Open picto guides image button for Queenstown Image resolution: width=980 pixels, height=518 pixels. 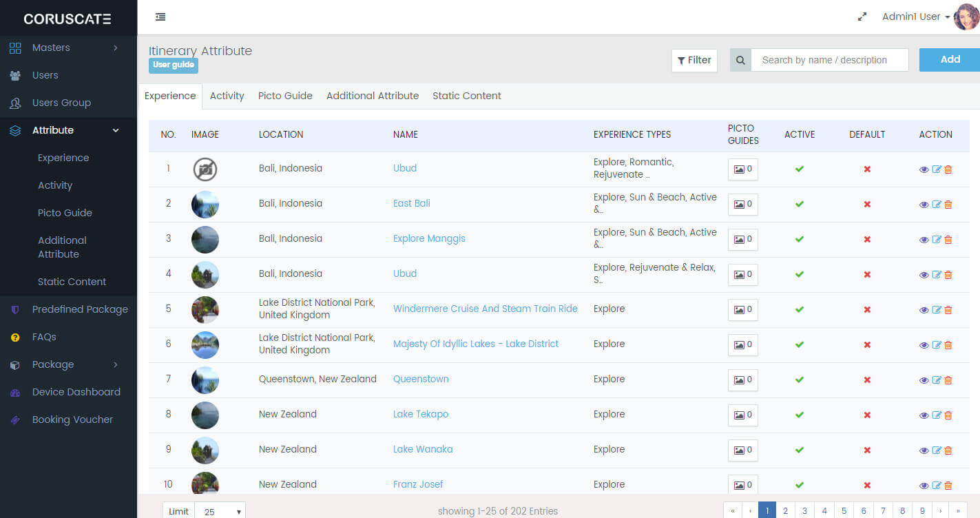(742, 380)
